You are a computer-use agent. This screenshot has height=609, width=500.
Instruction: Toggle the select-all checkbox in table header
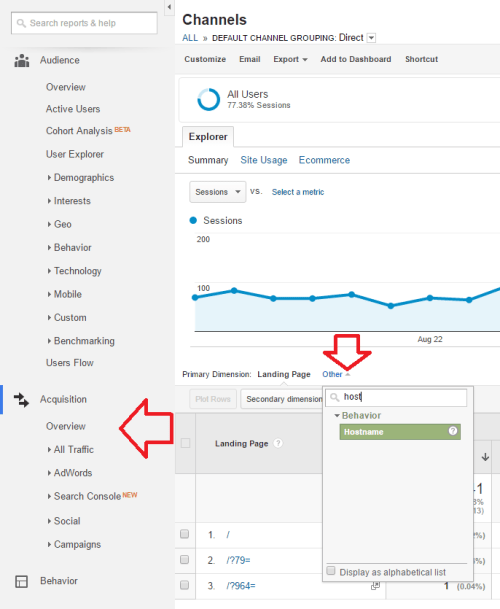pos(185,443)
